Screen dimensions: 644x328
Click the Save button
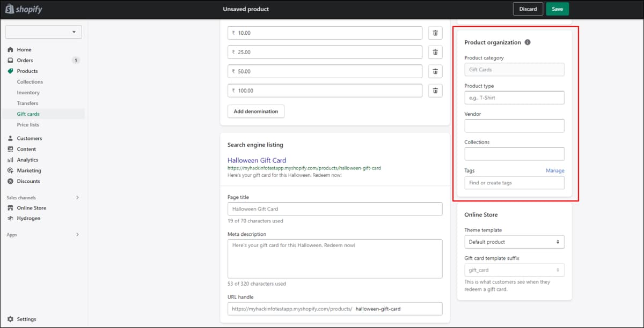point(557,9)
